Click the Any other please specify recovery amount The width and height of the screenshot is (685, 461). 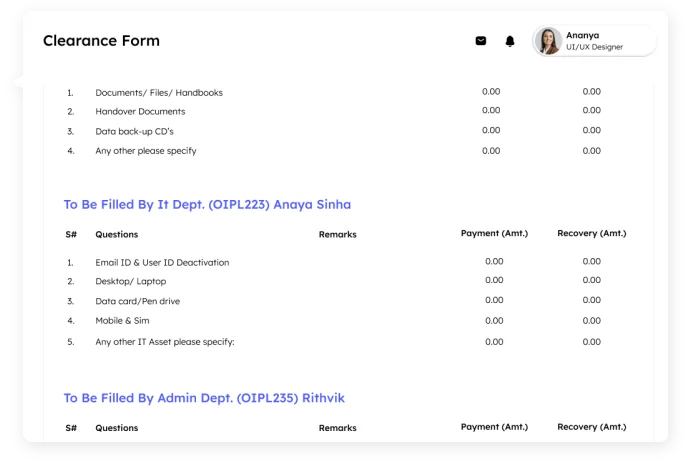coord(592,151)
